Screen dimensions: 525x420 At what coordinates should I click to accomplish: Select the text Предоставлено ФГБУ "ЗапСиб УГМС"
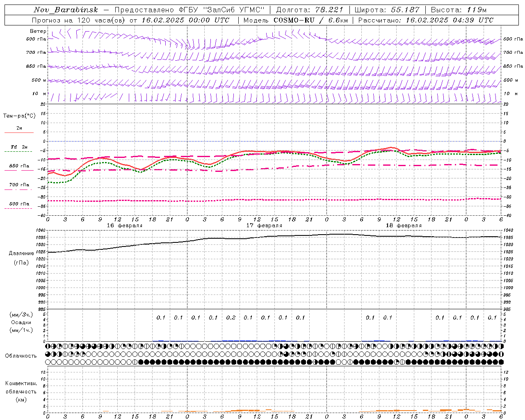189,10
